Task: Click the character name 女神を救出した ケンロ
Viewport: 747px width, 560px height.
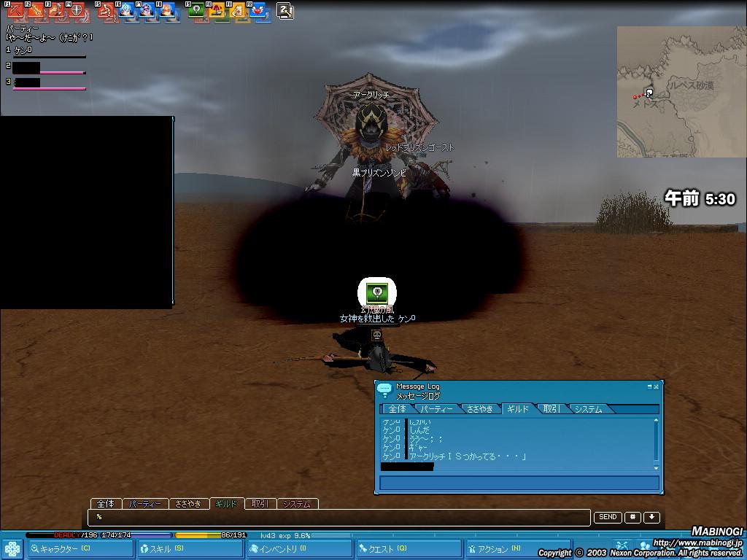Action: pyautogui.click(x=377, y=318)
